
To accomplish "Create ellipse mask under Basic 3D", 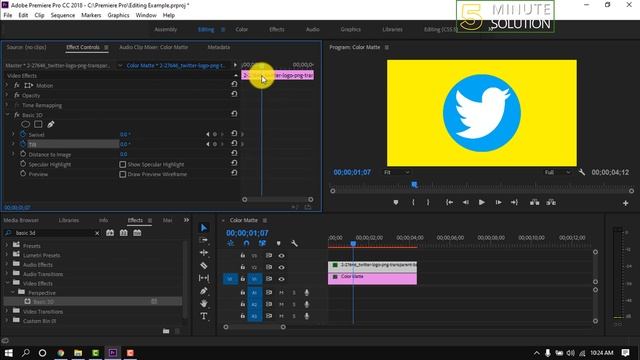I will pos(25,124).
